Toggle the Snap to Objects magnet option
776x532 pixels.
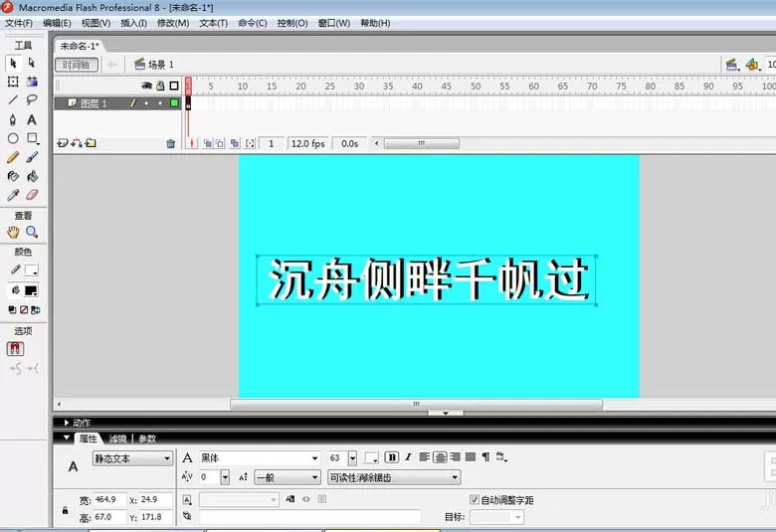(x=15, y=349)
